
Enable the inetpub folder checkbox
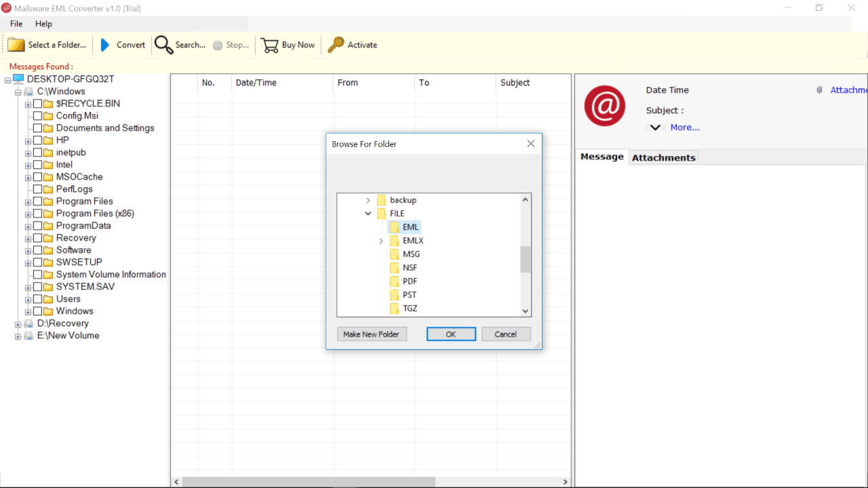click(37, 152)
